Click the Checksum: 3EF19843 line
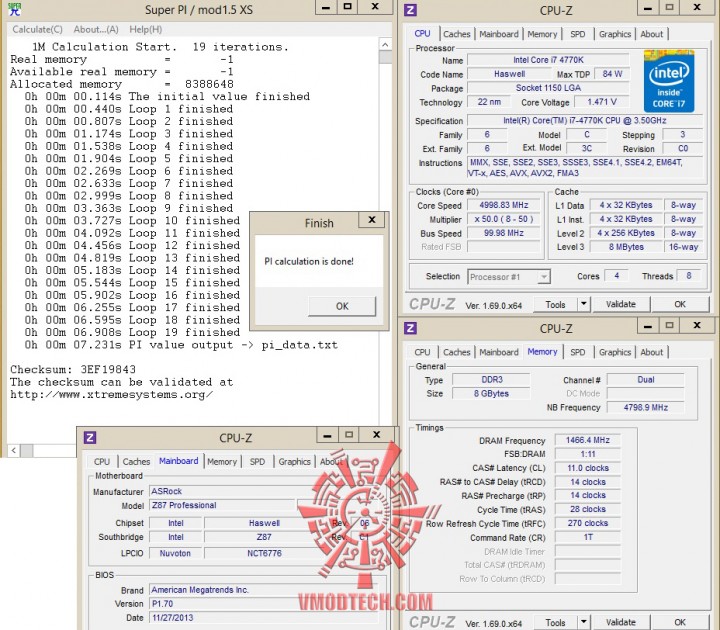 73,370
